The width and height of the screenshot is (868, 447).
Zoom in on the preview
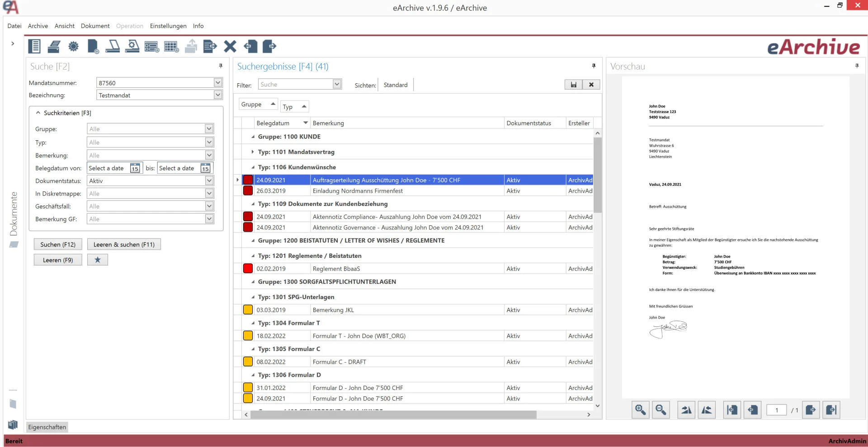(641, 410)
